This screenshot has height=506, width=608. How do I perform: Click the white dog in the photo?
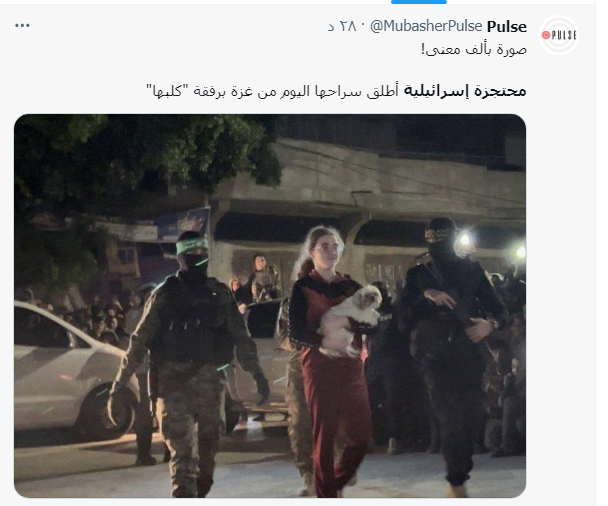coord(351,320)
